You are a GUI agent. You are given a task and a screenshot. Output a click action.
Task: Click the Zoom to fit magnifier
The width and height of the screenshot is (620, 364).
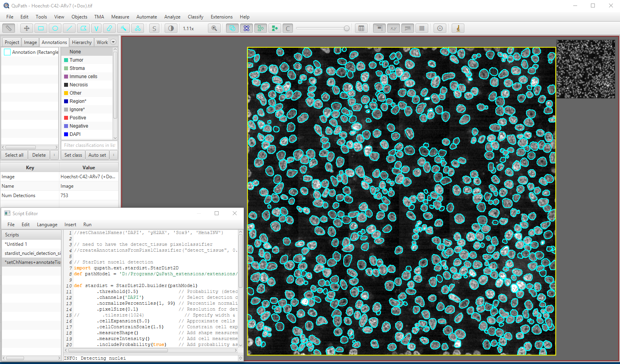[214, 28]
